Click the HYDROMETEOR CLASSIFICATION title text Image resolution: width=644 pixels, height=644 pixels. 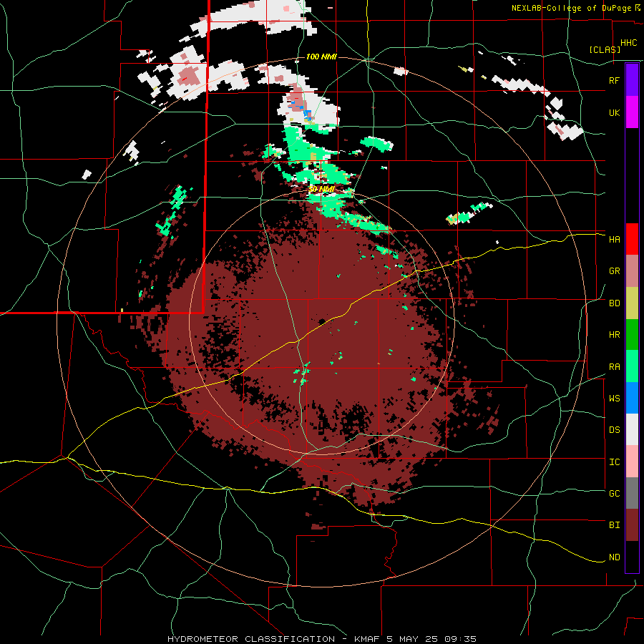point(251,639)
